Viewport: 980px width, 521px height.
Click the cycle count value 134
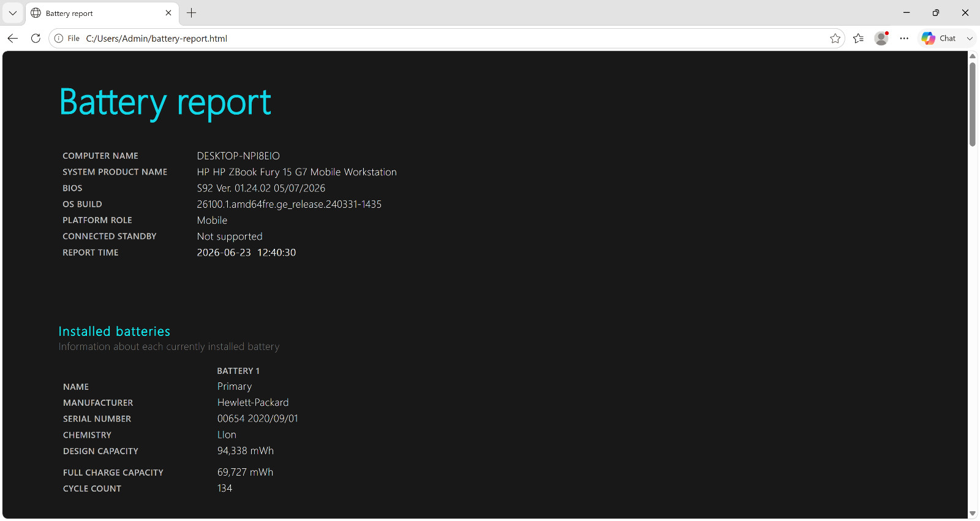pyautogui.click(x=225, y=489)
